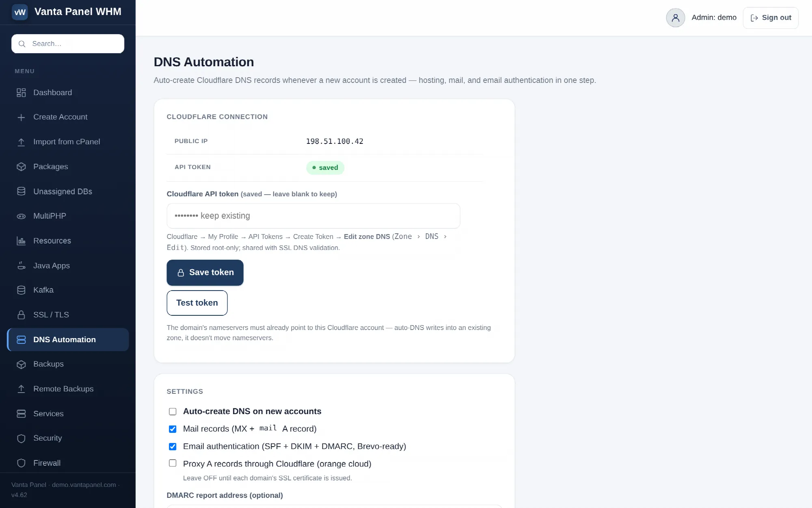This screenshot has height=508, width=812.
Task: Open the Backups page
Action: (68, 364)
